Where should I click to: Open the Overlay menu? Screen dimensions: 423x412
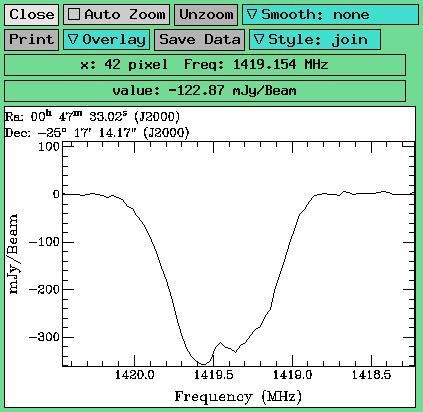tap(106, 40)
